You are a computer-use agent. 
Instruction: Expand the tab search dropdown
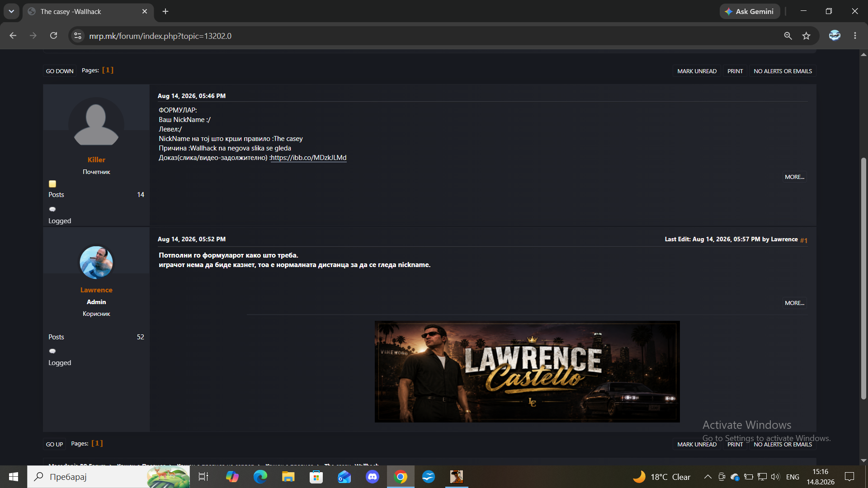[11, 11]
